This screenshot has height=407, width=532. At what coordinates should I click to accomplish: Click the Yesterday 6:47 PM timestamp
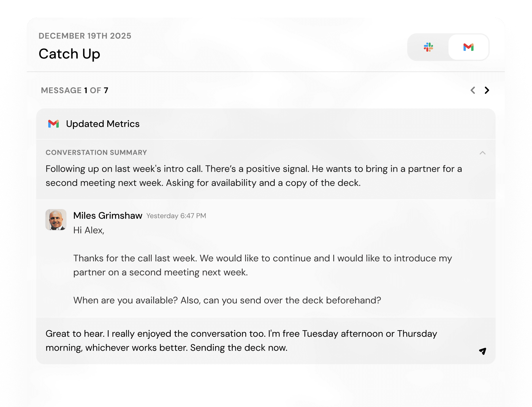176,216
